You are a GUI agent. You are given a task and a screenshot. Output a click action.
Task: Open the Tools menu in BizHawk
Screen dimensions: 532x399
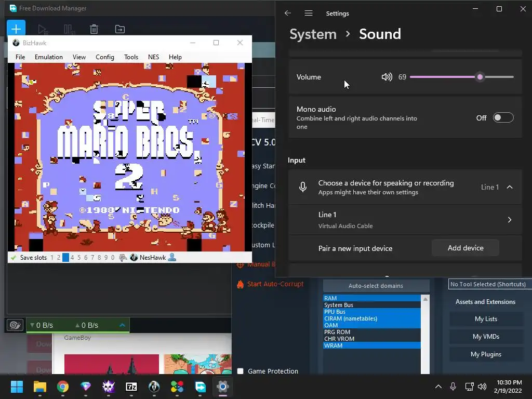131,57
